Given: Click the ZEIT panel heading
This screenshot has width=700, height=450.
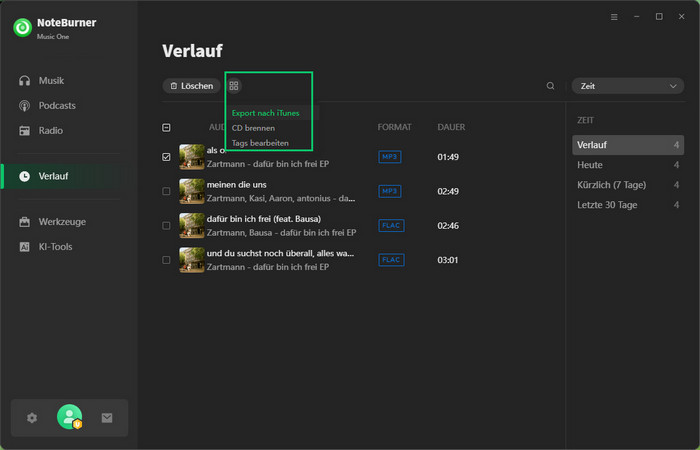Looking at the screenshot, I should 585,121.
